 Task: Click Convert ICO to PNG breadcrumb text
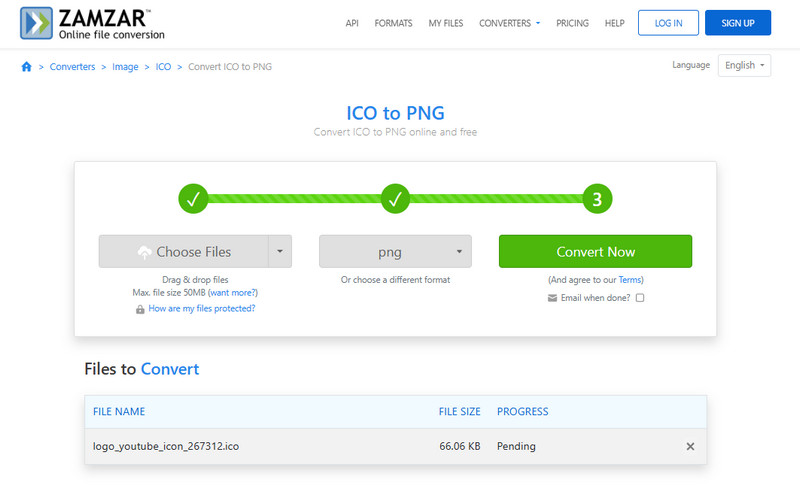point(230,67)
